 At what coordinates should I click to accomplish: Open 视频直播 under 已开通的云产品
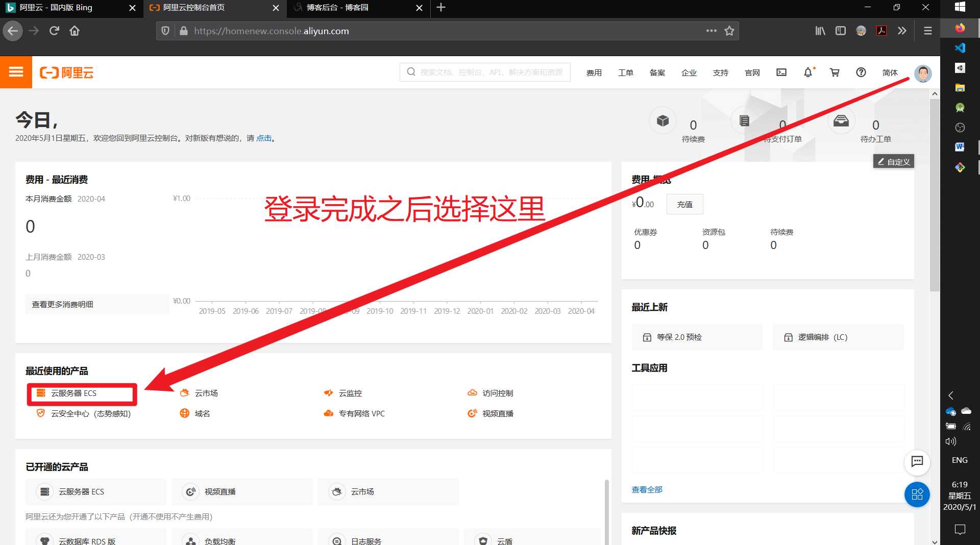(242, 491)
